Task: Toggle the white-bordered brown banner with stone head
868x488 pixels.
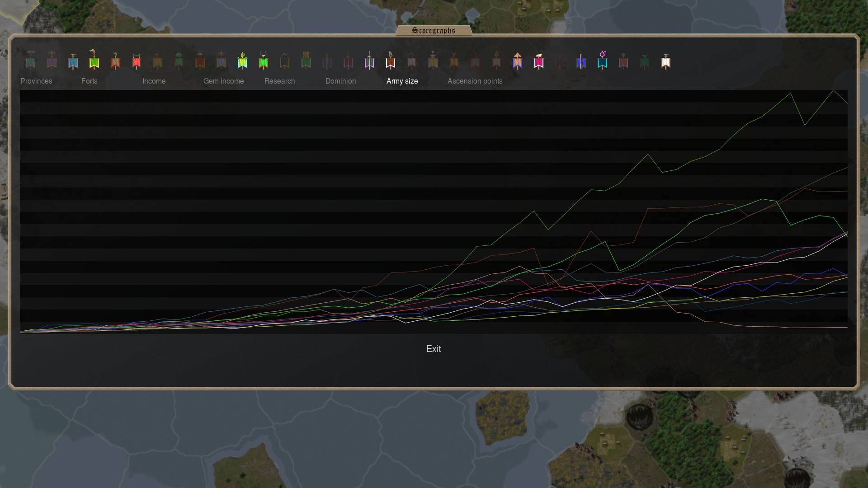Action: pyautogui.click(x=391, y=60)
